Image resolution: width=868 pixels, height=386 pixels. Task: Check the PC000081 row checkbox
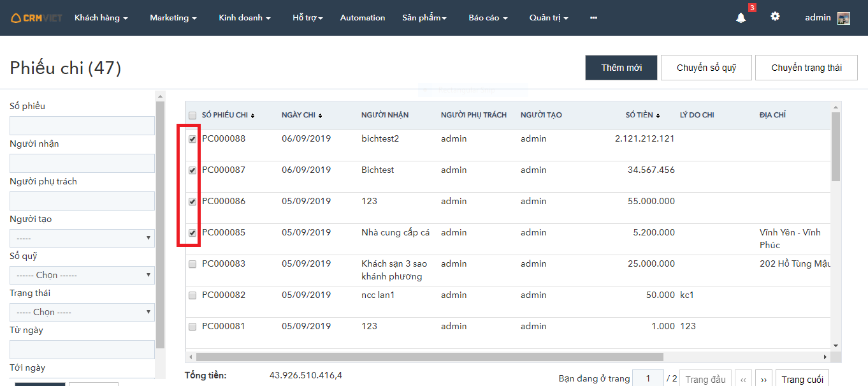coord(192,327)
